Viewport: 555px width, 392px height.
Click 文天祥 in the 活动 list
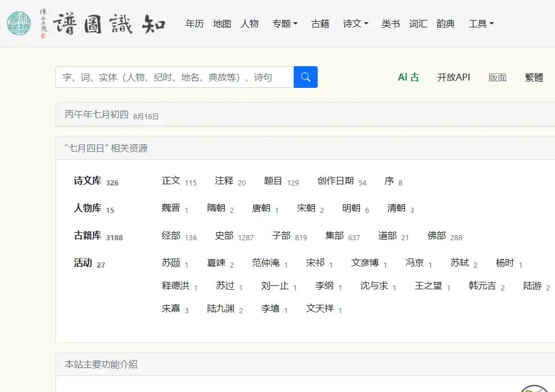point(320,309)
